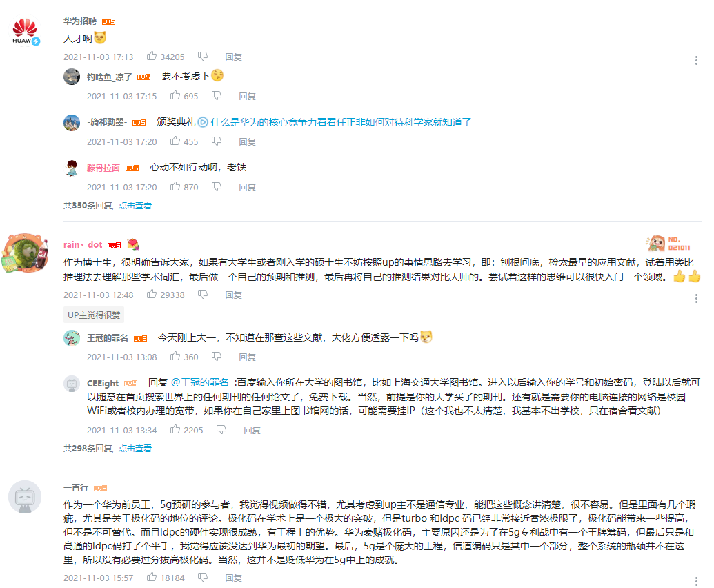Image resolution: width=714 pixels, height=588 pixels.
Task: Like rain dot's comment with 29338 likes
Action: tap(152, 294)
